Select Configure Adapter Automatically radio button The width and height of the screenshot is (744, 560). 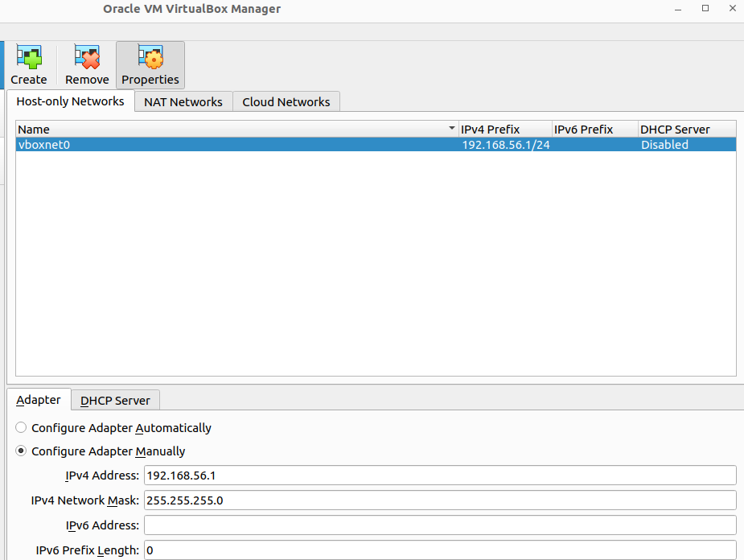21,427
